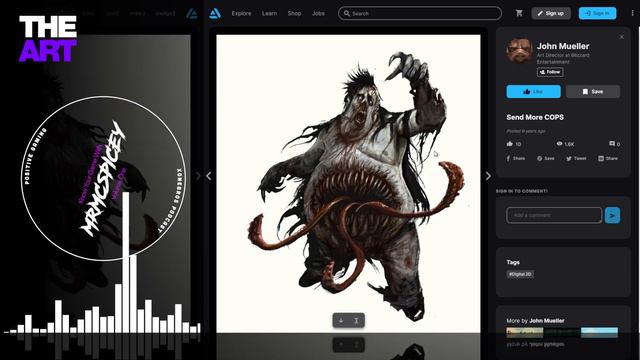This screenshot has height=360, width=640.
Task: Open John Mueller's avatar
Action: [519, 51]
